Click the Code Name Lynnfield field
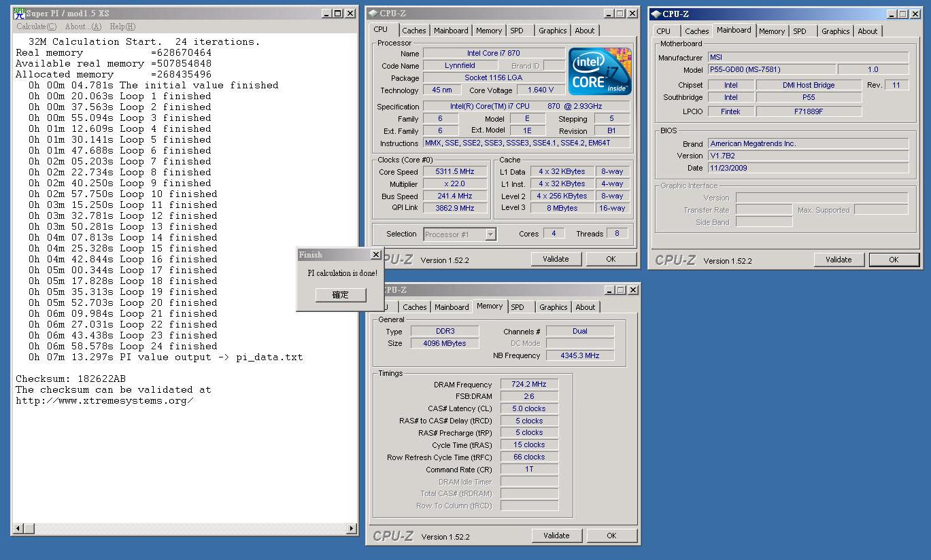The height and width of the screenshot is (560, 931). (x=460, y=65)
